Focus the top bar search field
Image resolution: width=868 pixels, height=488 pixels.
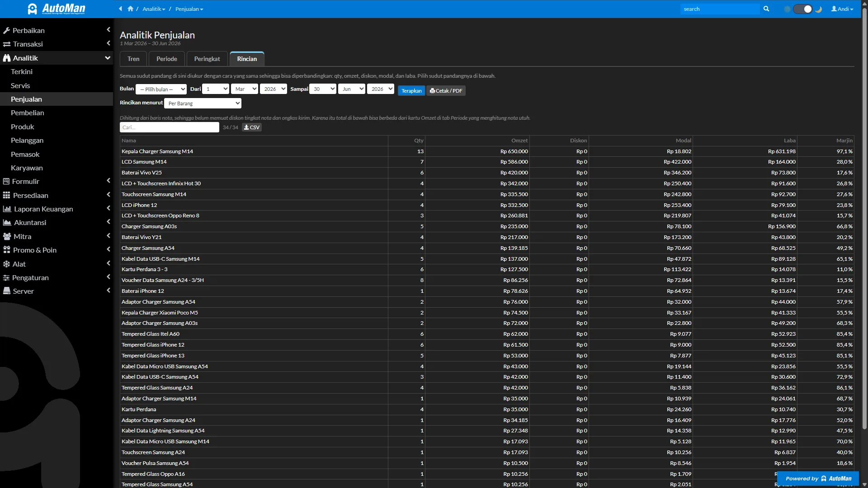[x=720, y=9]
